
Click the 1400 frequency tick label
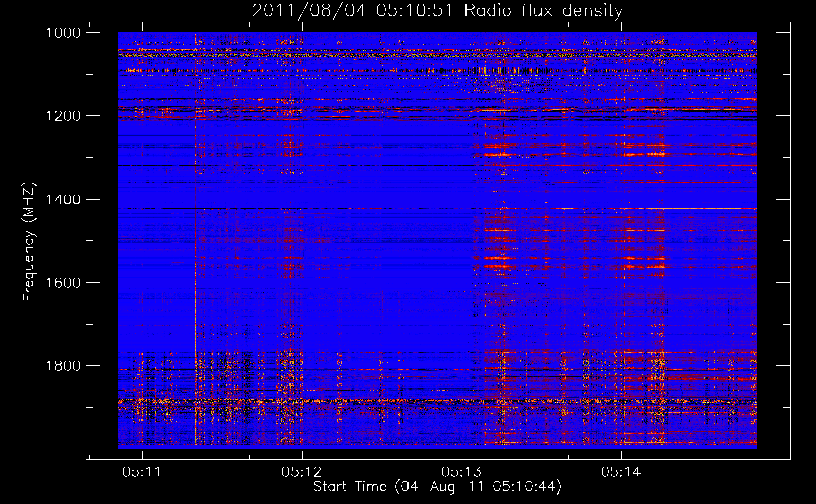tap(64, 200)
